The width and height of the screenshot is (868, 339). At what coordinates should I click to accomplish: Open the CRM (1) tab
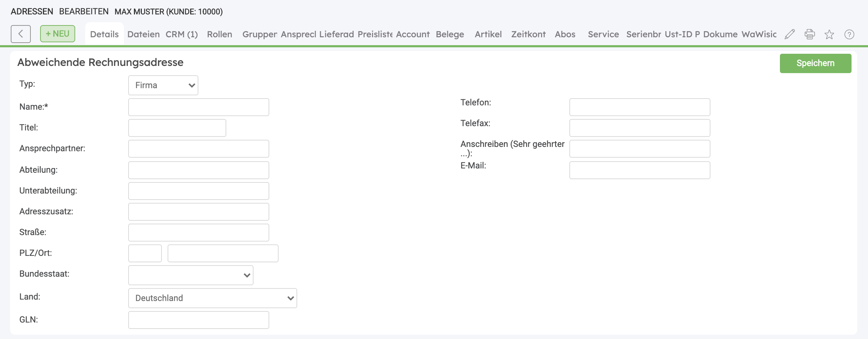click(x=182, y=34)
